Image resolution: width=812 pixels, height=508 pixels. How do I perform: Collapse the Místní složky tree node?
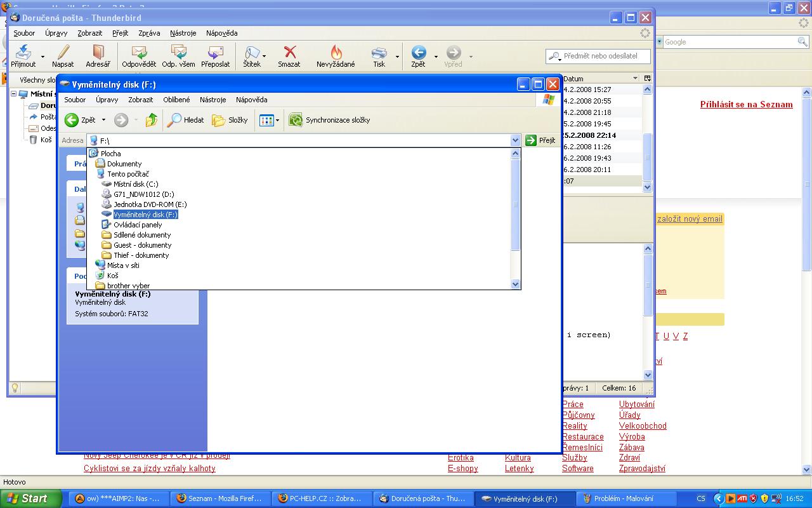coord(14,94)
